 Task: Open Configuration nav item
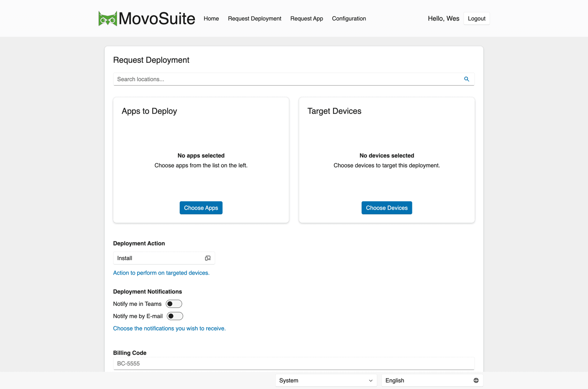pyautogui.click(x=349, y=18)
